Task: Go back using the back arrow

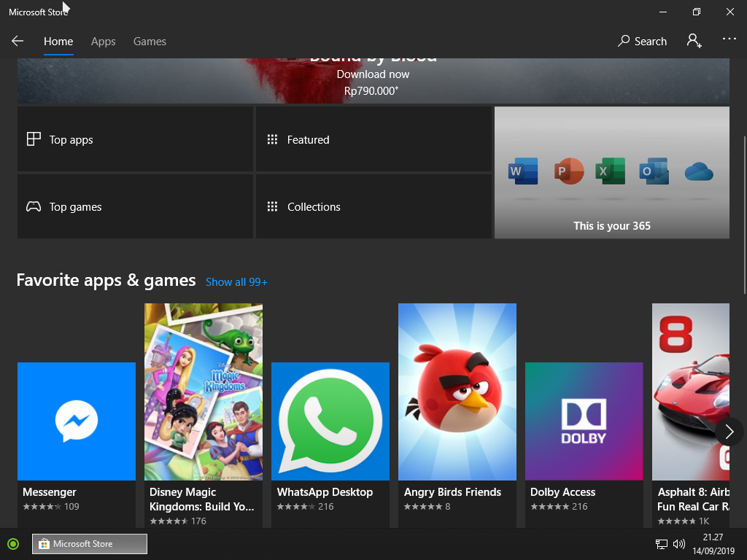Action: (18, 41)
